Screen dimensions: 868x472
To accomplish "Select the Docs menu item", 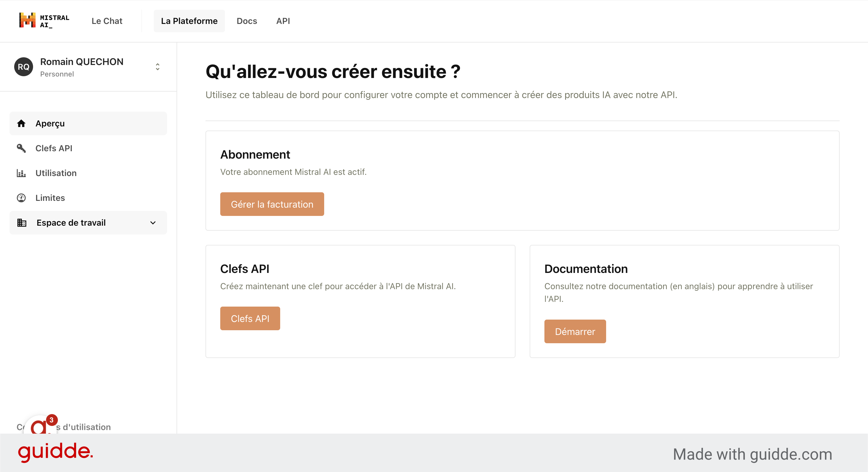I will point(247,21).
